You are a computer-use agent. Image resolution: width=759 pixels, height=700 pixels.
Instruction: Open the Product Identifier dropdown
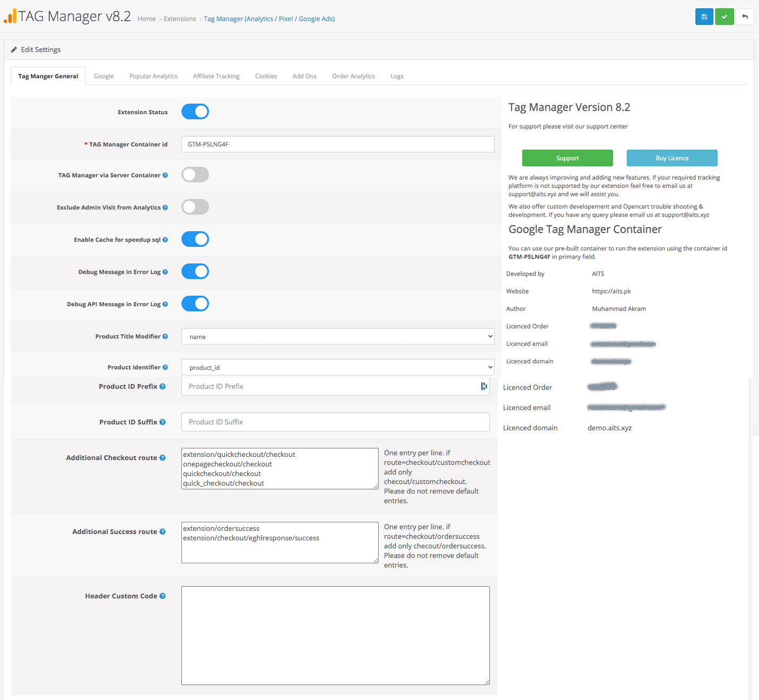tap(338, 367)
